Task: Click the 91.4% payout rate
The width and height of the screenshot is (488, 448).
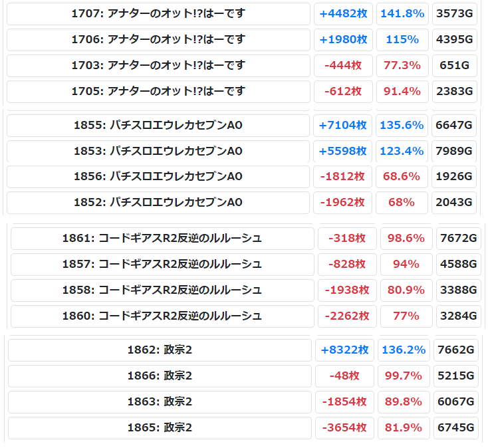Action: pos(402,92)
